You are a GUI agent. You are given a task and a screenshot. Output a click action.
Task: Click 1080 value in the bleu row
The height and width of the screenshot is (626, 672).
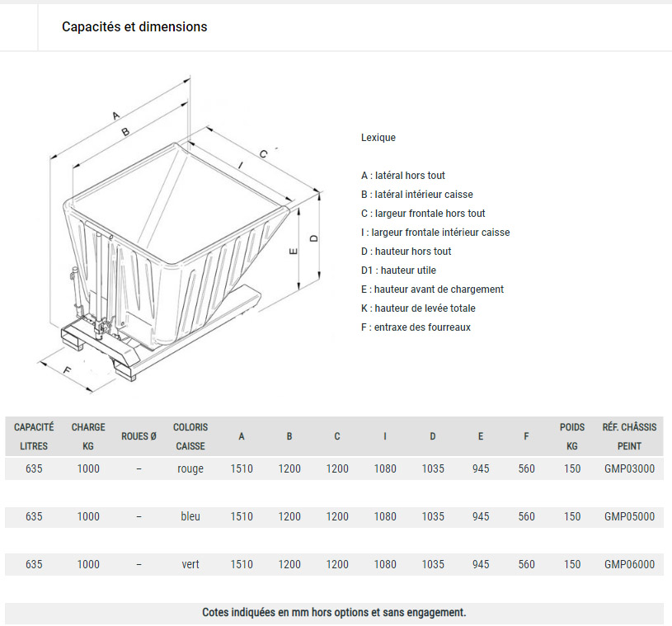385,516
